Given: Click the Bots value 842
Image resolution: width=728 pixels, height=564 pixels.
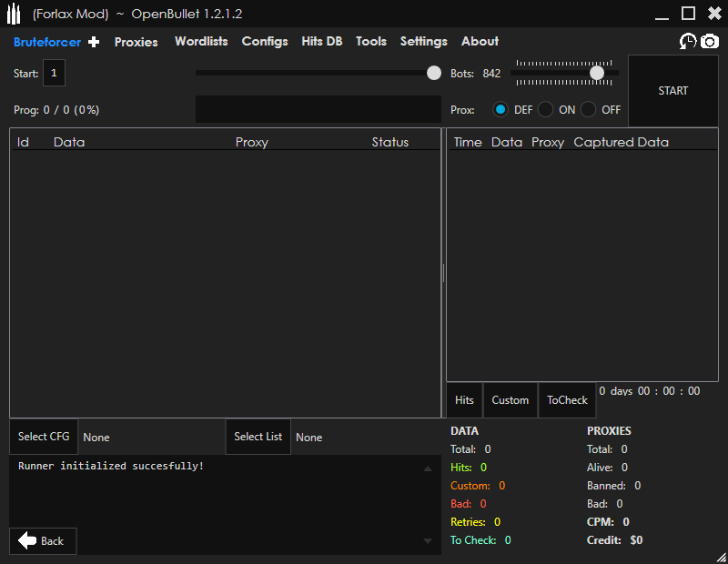Looking at the screenshot, I should pos(491,74).
